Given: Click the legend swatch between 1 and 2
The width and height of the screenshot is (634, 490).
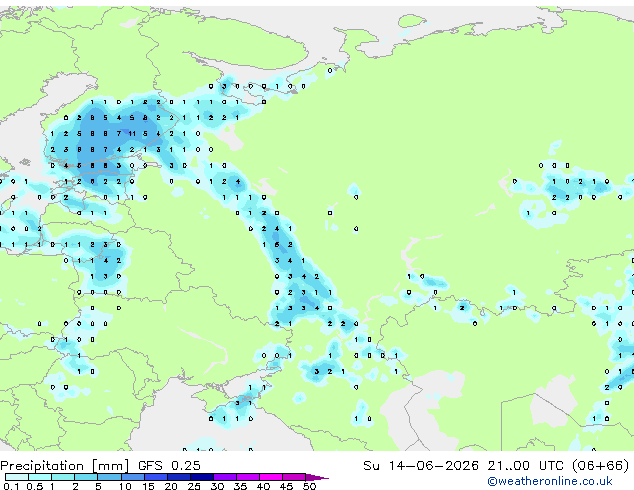Looking at the screenshot, I should coord(63,477).
